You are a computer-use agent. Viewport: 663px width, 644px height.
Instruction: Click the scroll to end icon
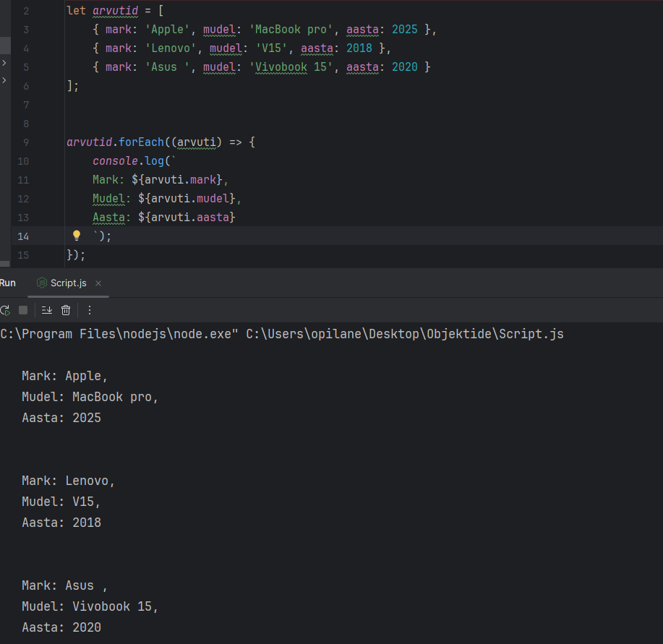[x=47, y=310]
